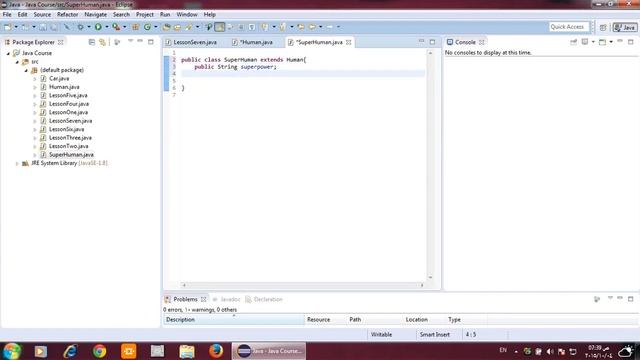Viewport: 640px width, 360px height.
Task: Click the editor vertical scrollbar down arrow
Action: [430, 278]
